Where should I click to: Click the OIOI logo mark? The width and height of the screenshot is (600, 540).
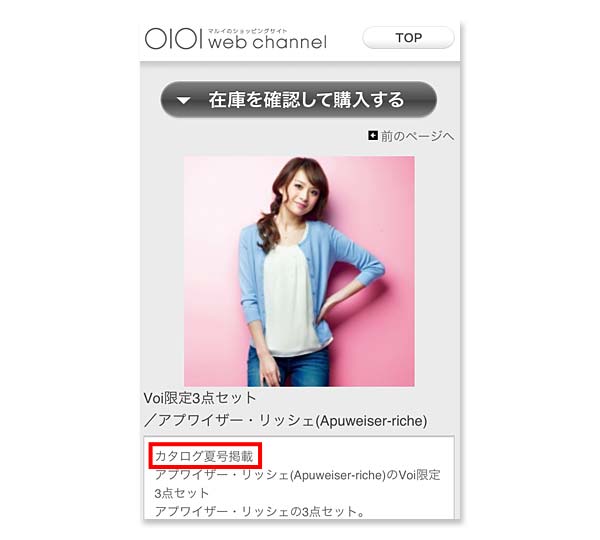tap(174, 39)
